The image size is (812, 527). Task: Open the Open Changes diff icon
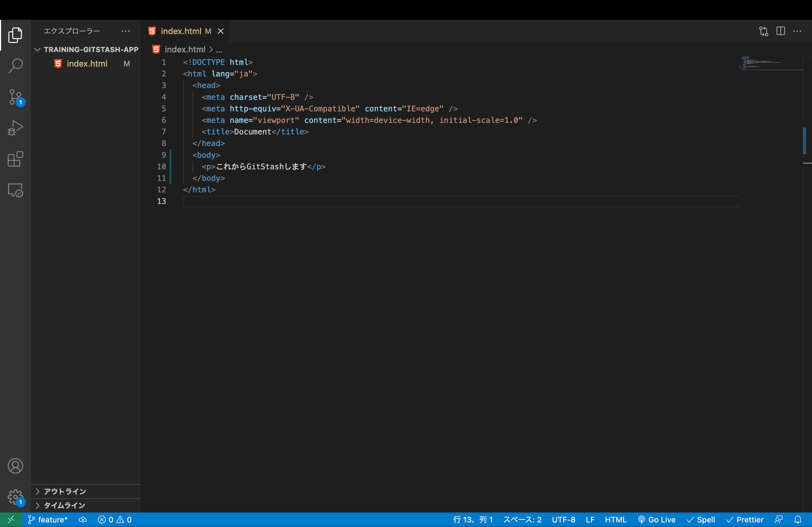tap(763, 31)
